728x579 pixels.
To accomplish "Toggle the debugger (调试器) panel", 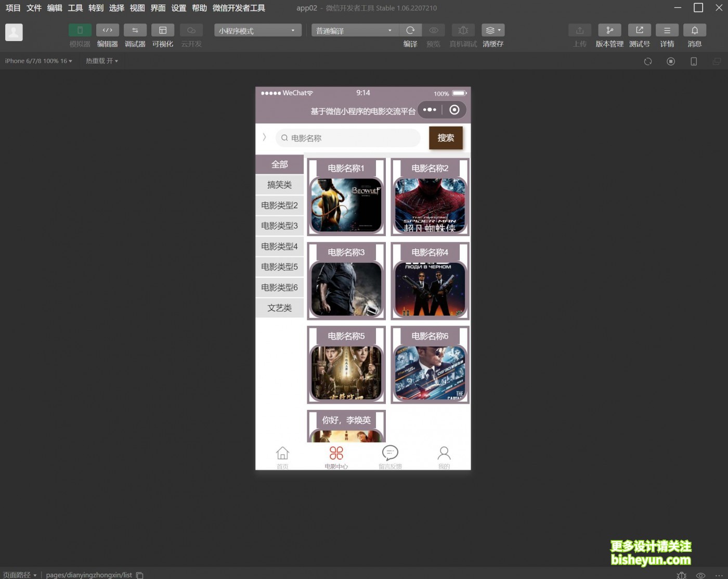I will tap(135, 30).
